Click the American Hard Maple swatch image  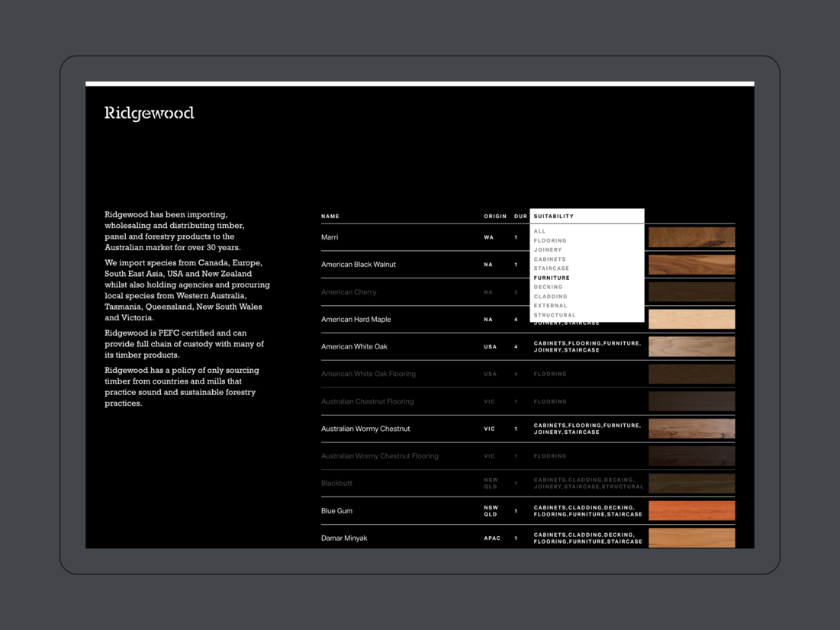(691, 320)
